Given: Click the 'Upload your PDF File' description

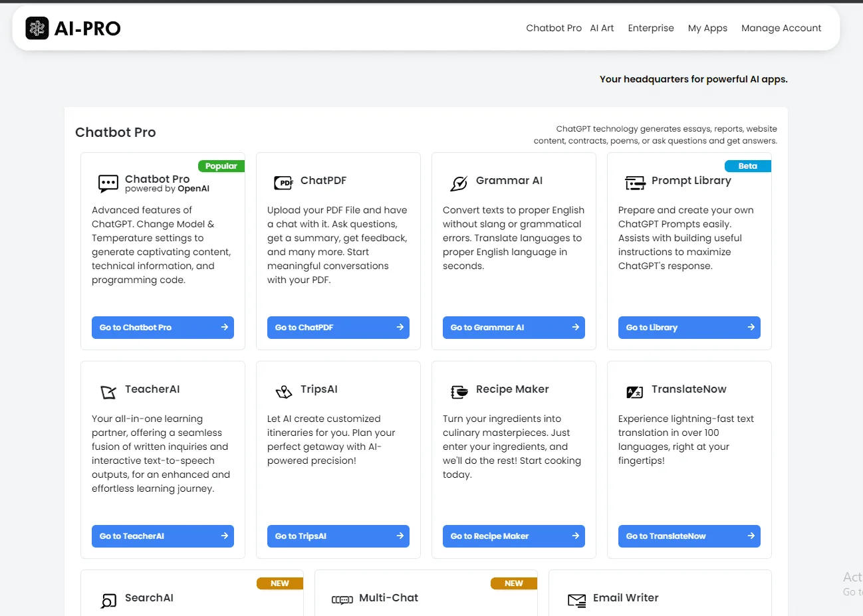Looking at the screenshot, I should (337, 245).
